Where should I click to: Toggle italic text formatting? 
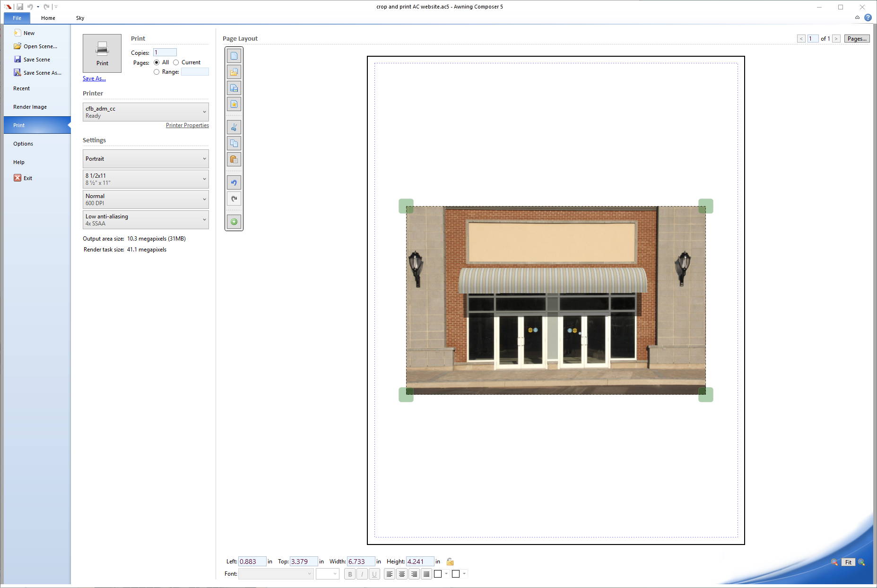click(x=362, y=574)
